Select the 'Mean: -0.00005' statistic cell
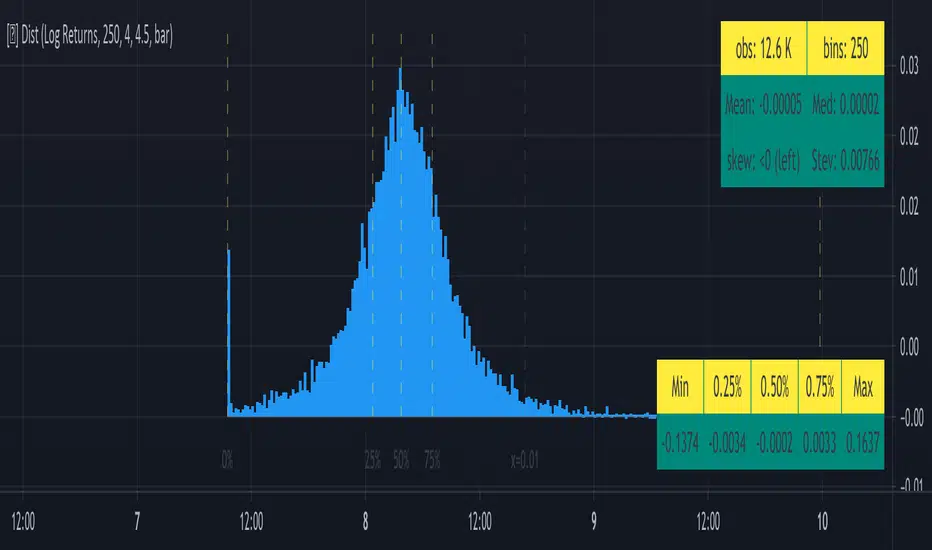 (764, 105)
